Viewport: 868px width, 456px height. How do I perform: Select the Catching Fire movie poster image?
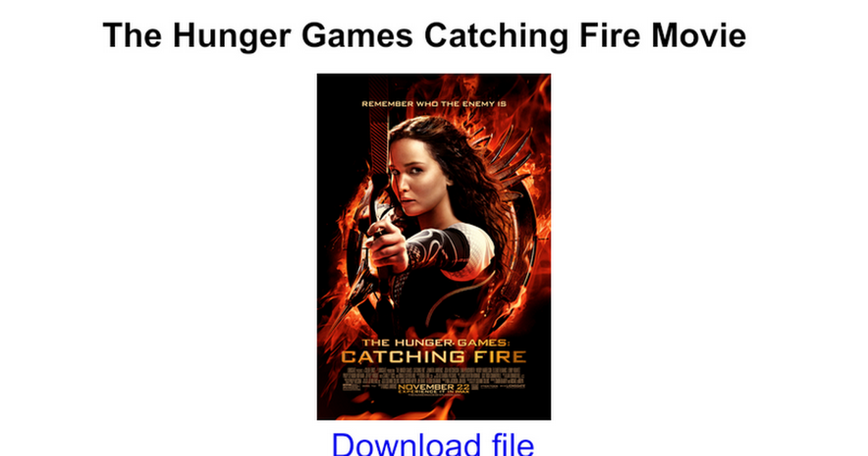pos(434,247)
